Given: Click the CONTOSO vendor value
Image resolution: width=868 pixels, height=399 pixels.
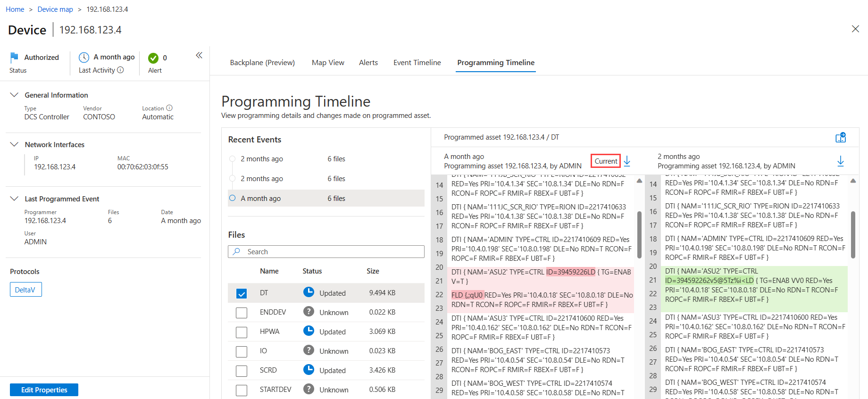Looking at the screenshot, I should point(99,116).
